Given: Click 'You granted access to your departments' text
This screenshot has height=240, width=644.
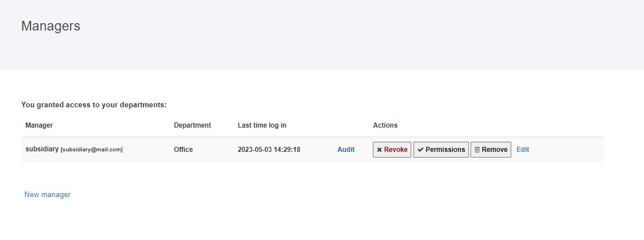Looking at the screenshot, I should tap(94, 104).
